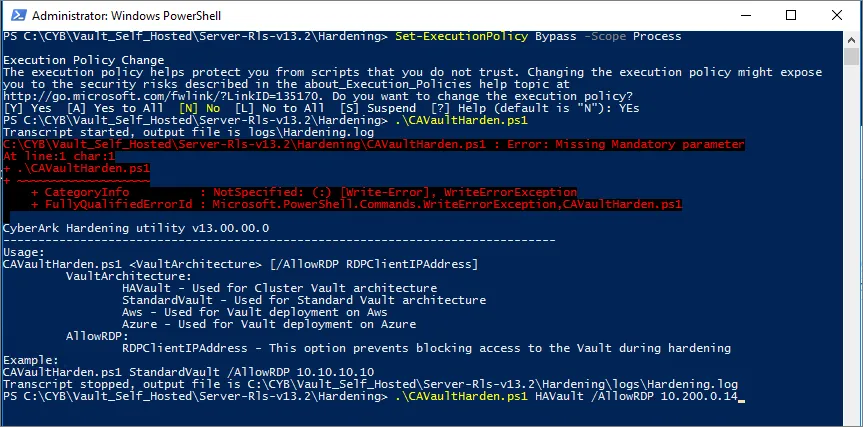This screenshot has width=863, height=427.
Task: Click the Set-ExecutionPolicy command text
Action: 457,37
